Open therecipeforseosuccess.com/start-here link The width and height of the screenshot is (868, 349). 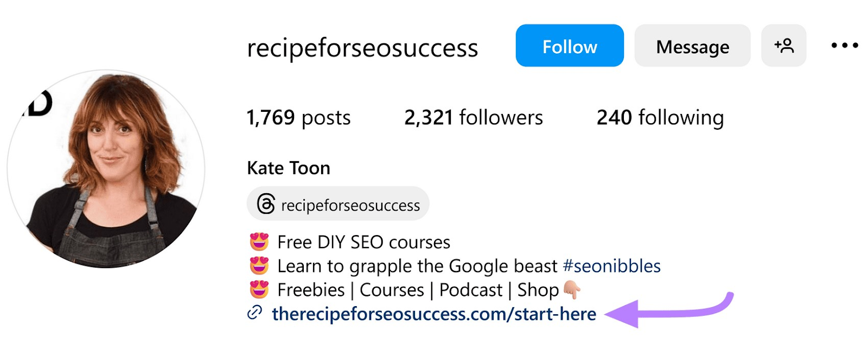[x=433, y=314]
